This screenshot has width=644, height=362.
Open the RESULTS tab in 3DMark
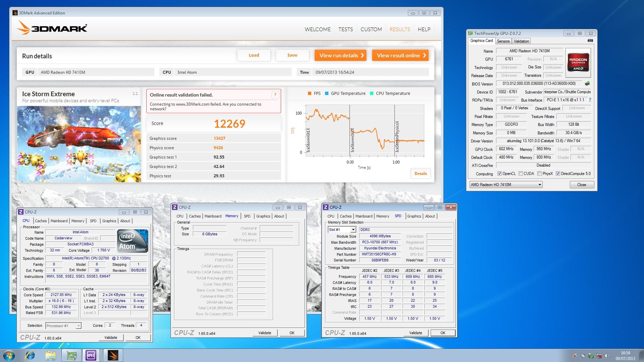coord(400,29)
